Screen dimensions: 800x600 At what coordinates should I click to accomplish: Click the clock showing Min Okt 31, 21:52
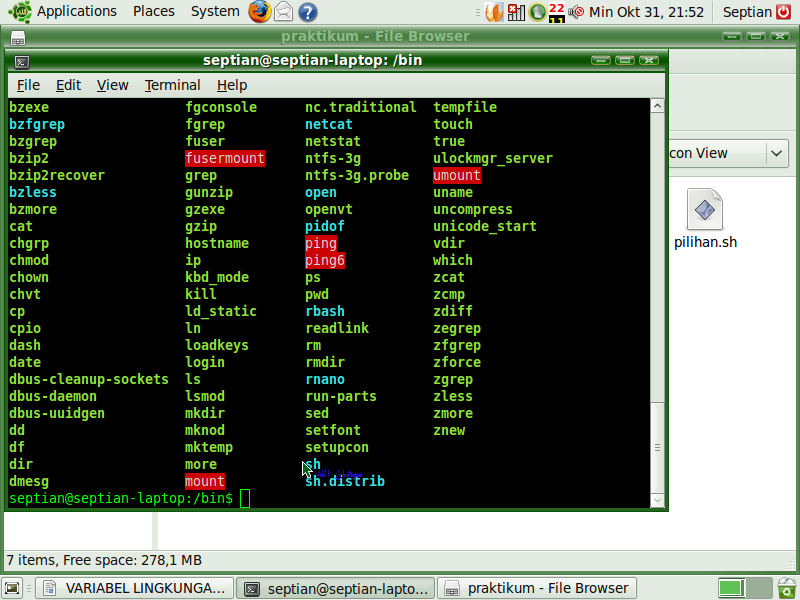[646, 12]
